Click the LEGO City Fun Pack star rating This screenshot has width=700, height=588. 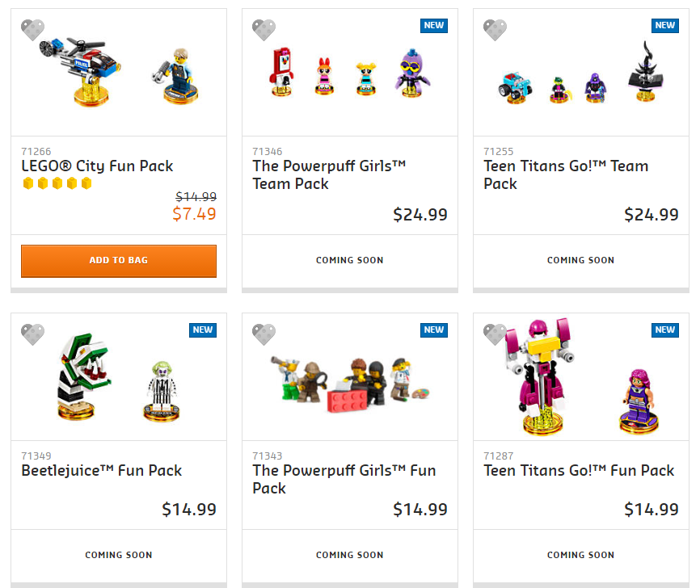pyautogui.click(x=57, y=184)
